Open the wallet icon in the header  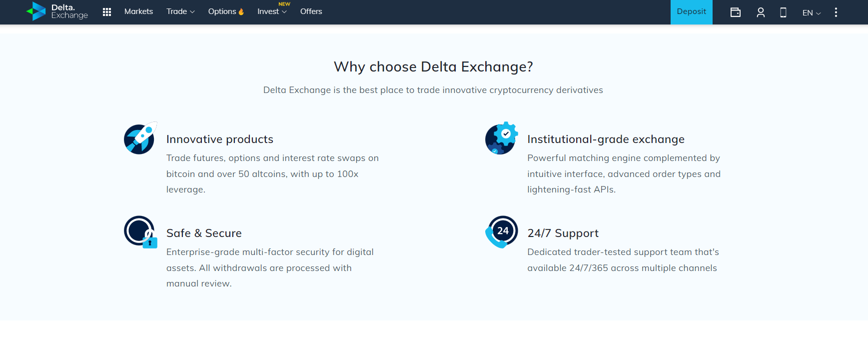736,12
